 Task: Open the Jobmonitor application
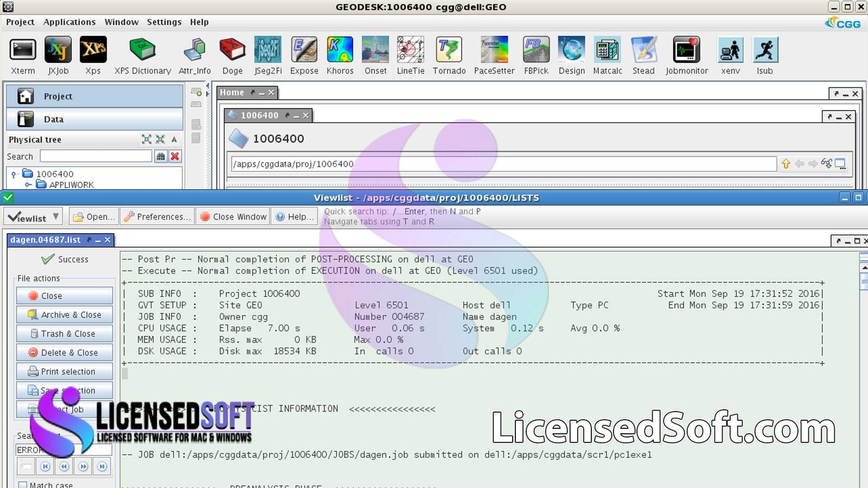(x=687, y=55)
